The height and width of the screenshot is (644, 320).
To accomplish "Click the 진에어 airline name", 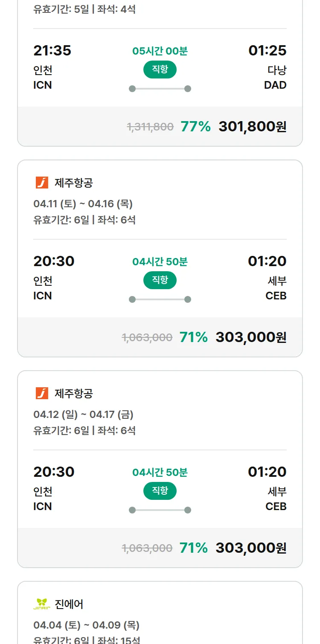I will click(x=69, y=604).
